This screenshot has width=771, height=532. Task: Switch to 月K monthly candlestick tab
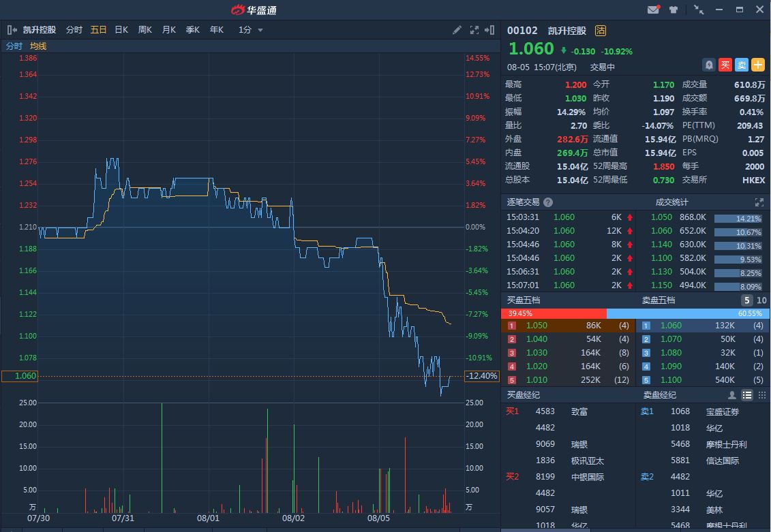coord(168,30)
